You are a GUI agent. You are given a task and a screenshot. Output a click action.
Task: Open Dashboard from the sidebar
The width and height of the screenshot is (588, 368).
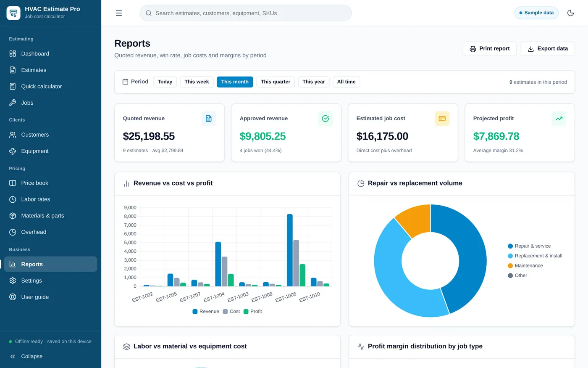pyautogui.click(x=50, y=54)
